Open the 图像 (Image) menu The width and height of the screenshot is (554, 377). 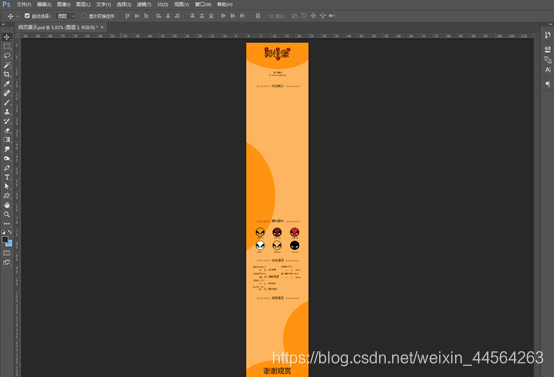point(64,5)
